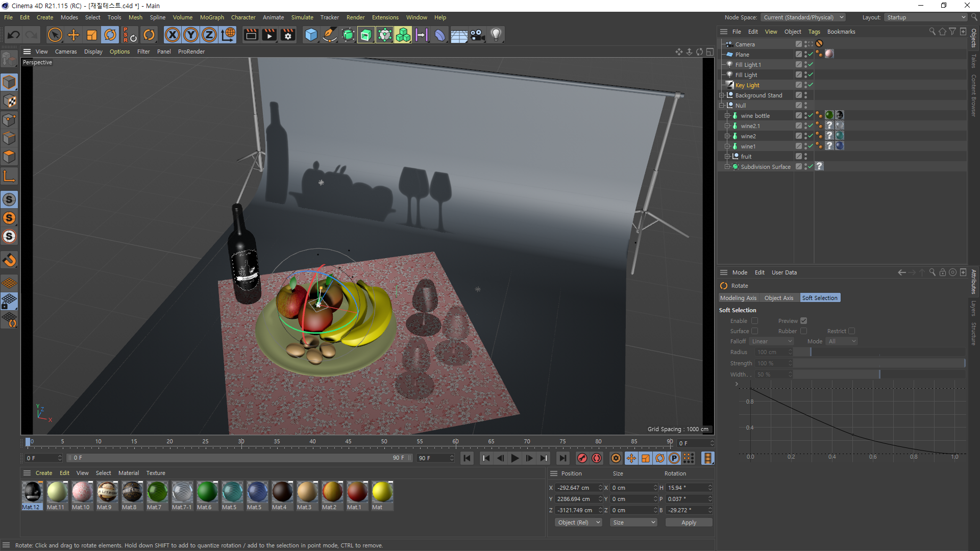Click the Camera object icon in toolbar
980x551 pixels.
click(x=477, y=35)
